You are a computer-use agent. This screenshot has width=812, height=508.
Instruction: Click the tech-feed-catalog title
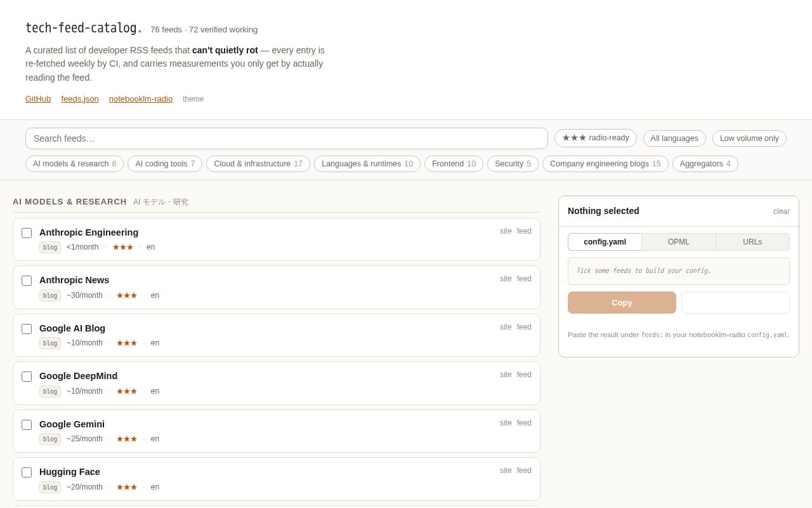pyautogui.click(x=84, y=29)
